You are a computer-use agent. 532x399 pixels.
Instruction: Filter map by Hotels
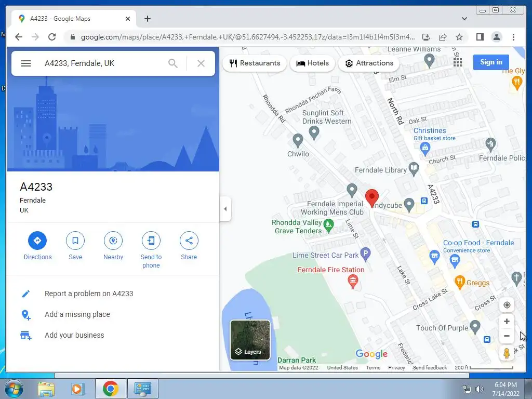[x=312, y=63]
